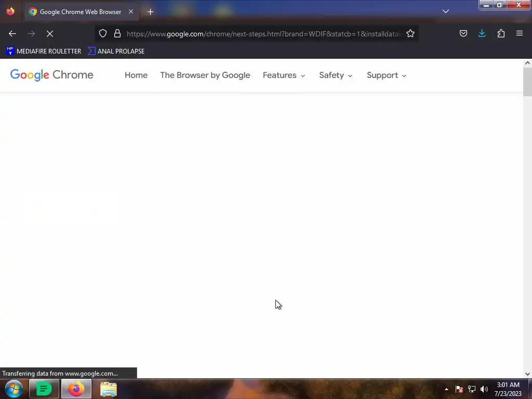Expand the Features dropdown menu

tap(284, 75)
